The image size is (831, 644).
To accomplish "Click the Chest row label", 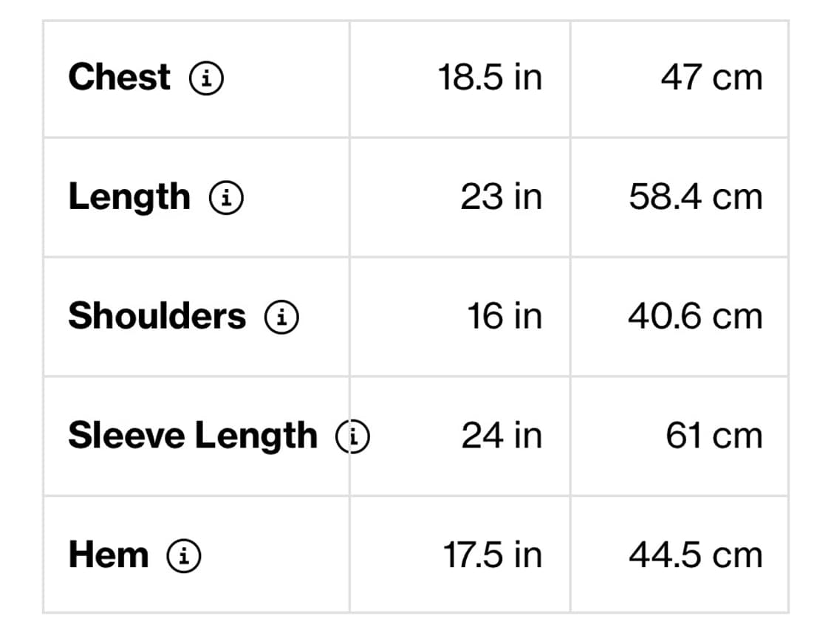I will click(119, 78).
